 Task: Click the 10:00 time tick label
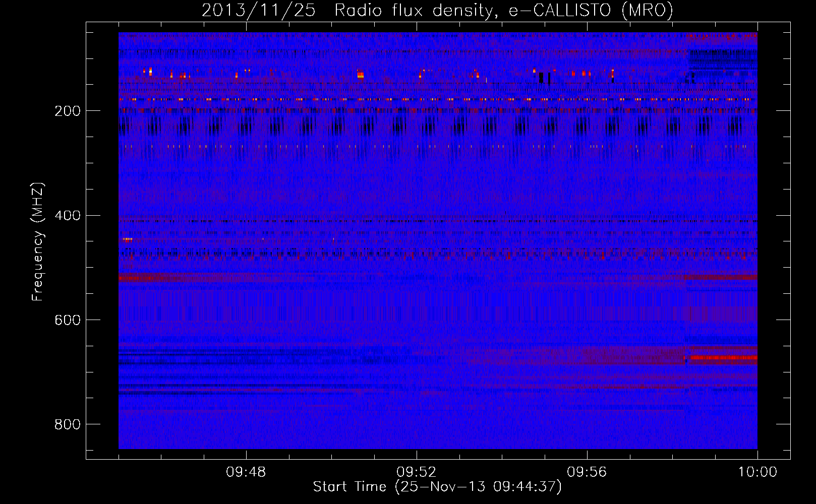click(x=757, y=472)
